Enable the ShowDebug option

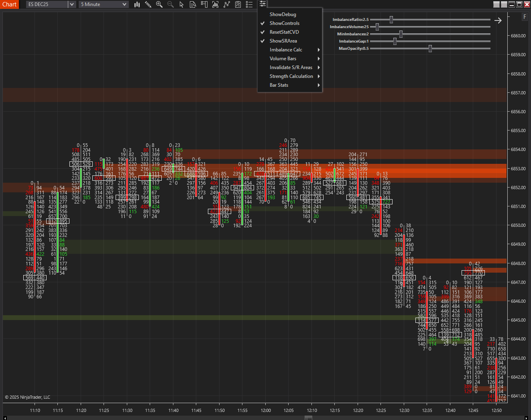click(x=283, y=14)
